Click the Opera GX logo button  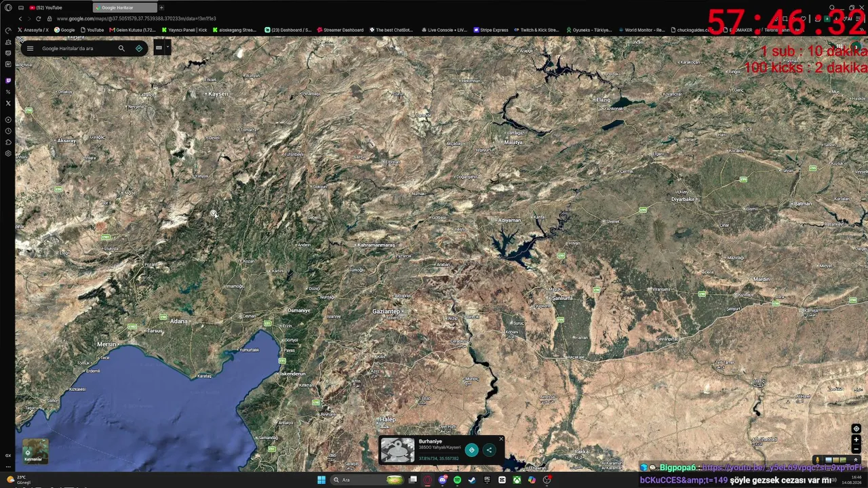(8, 7)
